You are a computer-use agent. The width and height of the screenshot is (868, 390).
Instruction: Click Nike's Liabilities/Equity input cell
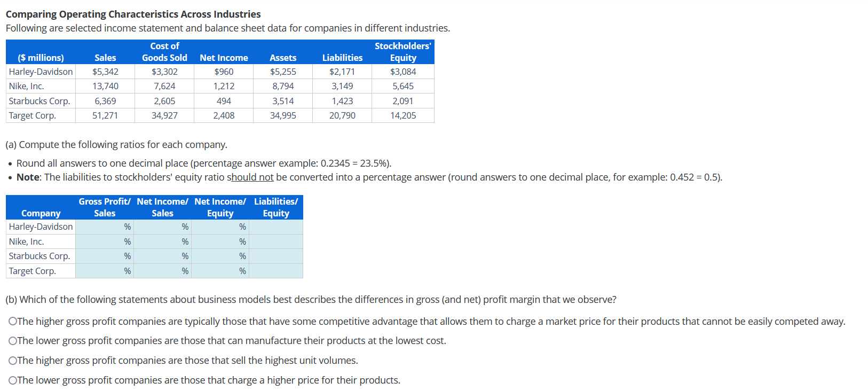tap(276, 241)
